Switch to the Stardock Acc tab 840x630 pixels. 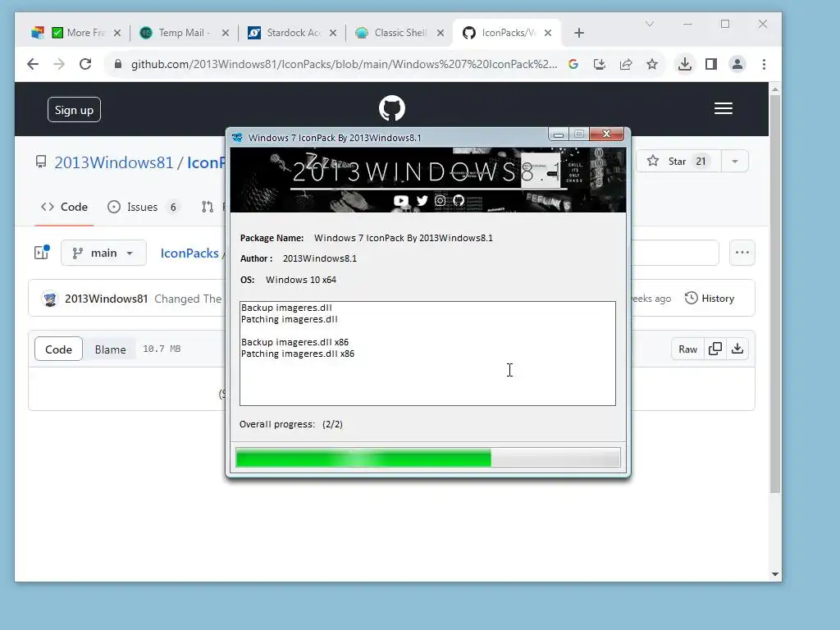[292, 33]
